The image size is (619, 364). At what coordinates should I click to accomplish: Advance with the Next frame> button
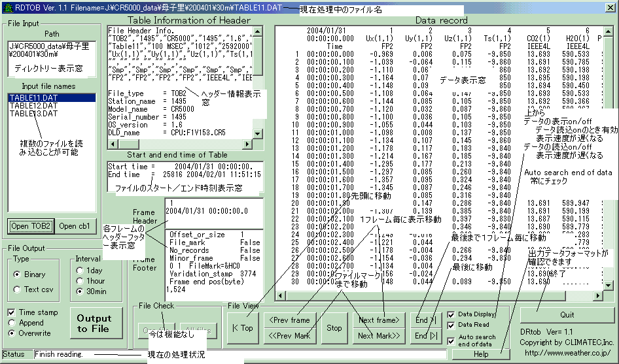[379, 320]
